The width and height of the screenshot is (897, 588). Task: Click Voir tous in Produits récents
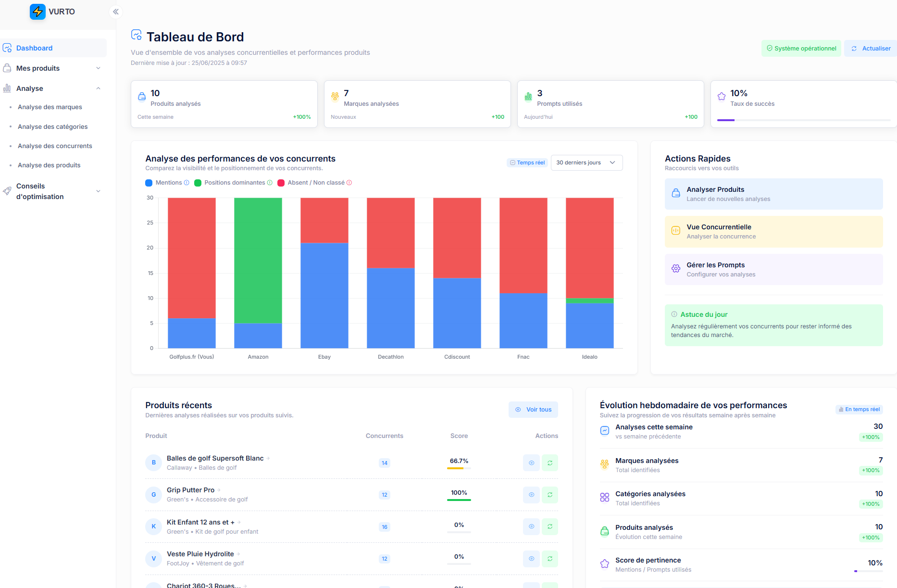coord(533,410)
